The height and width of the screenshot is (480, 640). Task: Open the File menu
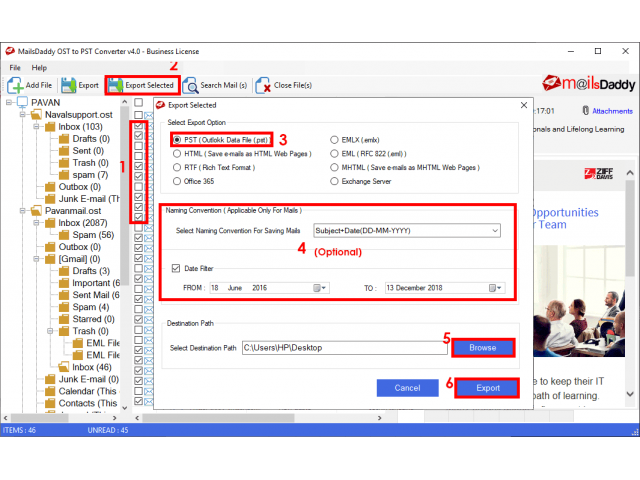15,68
